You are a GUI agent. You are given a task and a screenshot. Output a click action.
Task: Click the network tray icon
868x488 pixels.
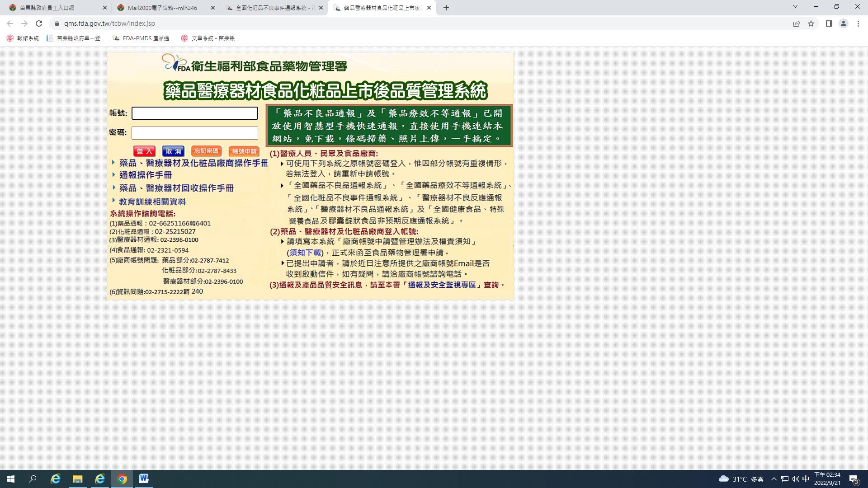[785, 479]
